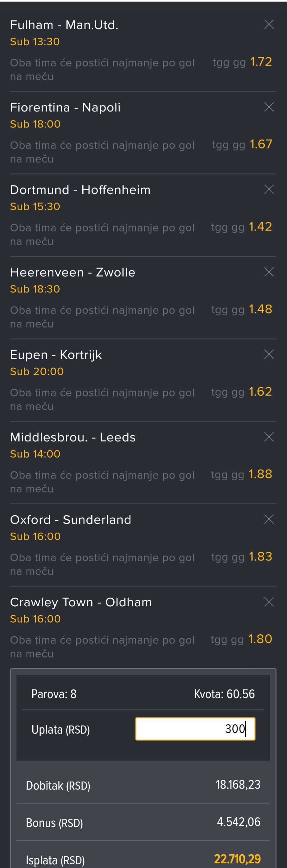287x868 pixels.
Task: Click the Uplata (RSD) stake input field
Action: [195, 729]
